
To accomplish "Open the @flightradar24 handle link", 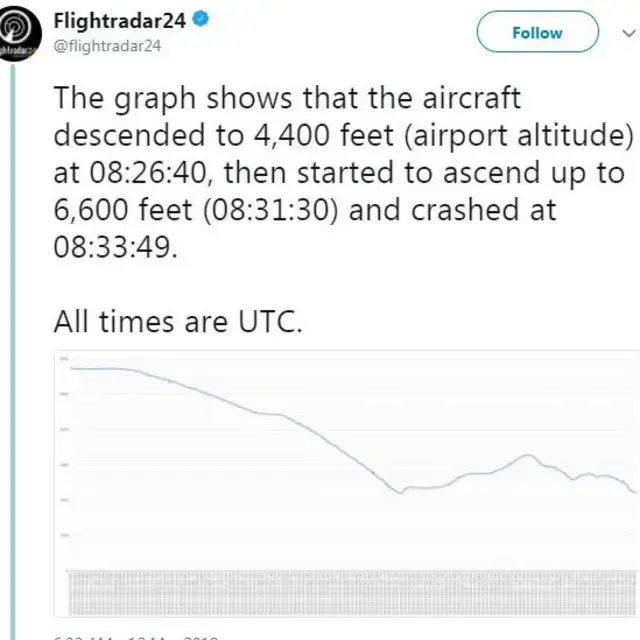I will coord(106,45).
